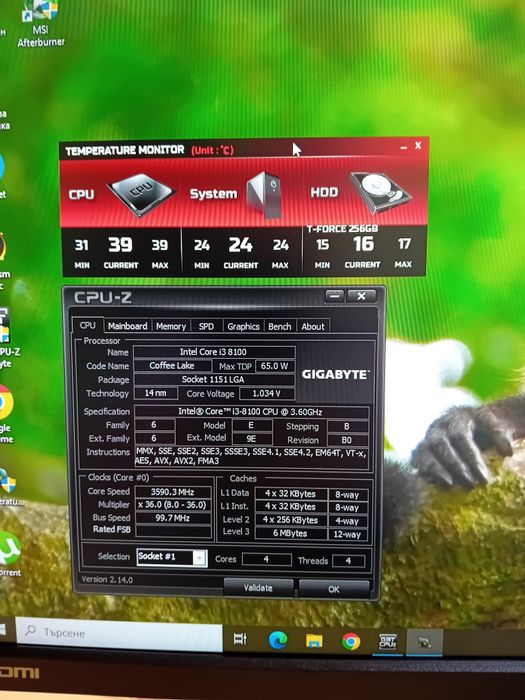Image resolution: width=525 pixels, height=700 pixels.
Task: Click the Validate button
Action: pos(258,588)
